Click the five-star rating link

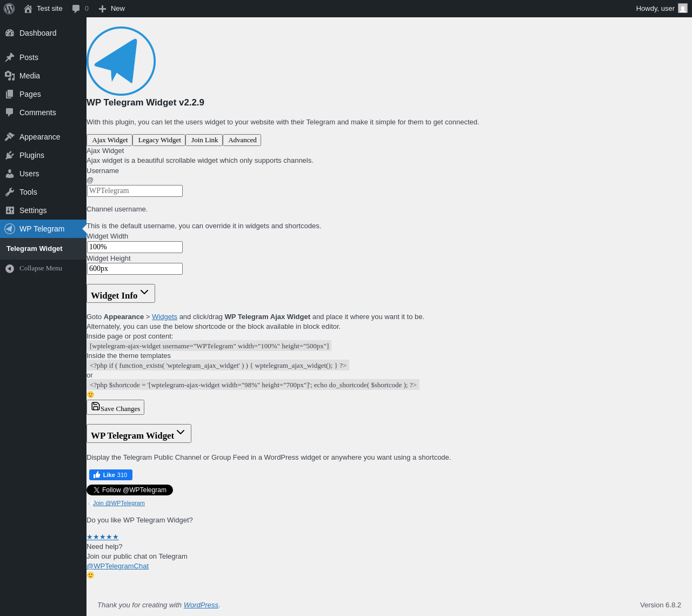point(103,537)
